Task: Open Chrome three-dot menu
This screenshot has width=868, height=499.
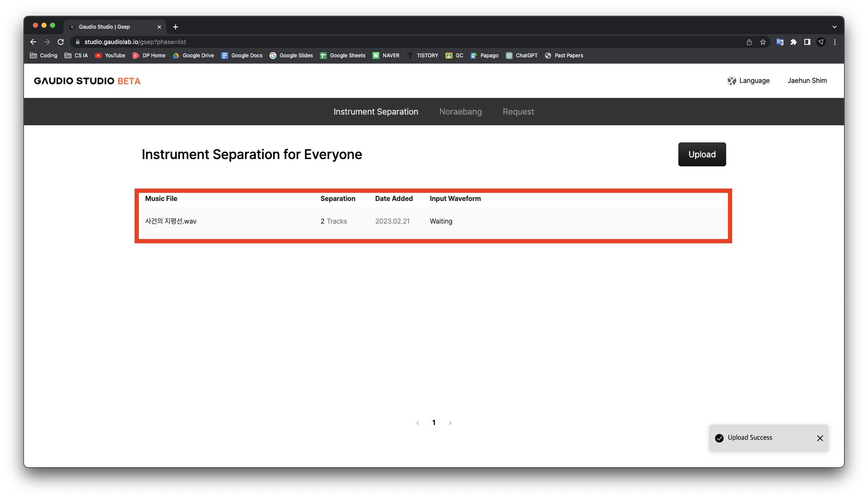Action: point(835,42)
